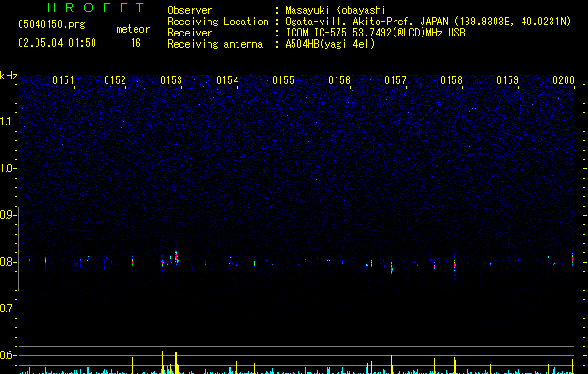Click the 0.9 frequency axis label

click(x=7, y=215)
